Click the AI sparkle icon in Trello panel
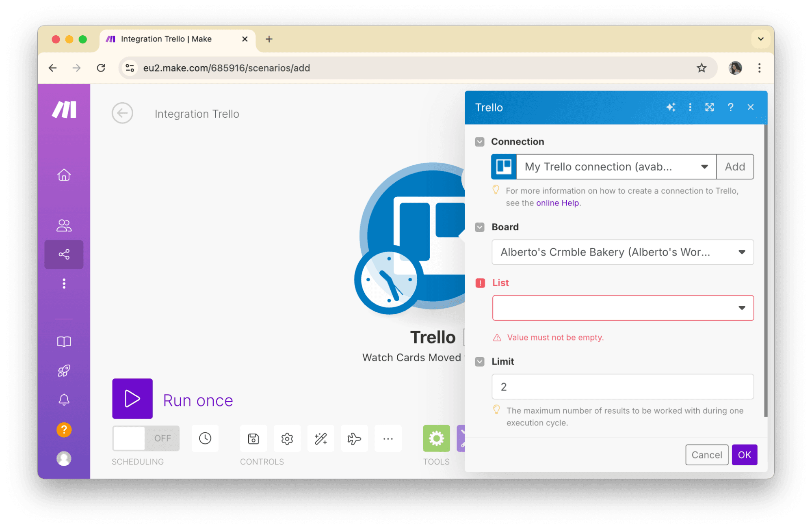The width and height of the screenshot is (812, 529). [671, 107]
